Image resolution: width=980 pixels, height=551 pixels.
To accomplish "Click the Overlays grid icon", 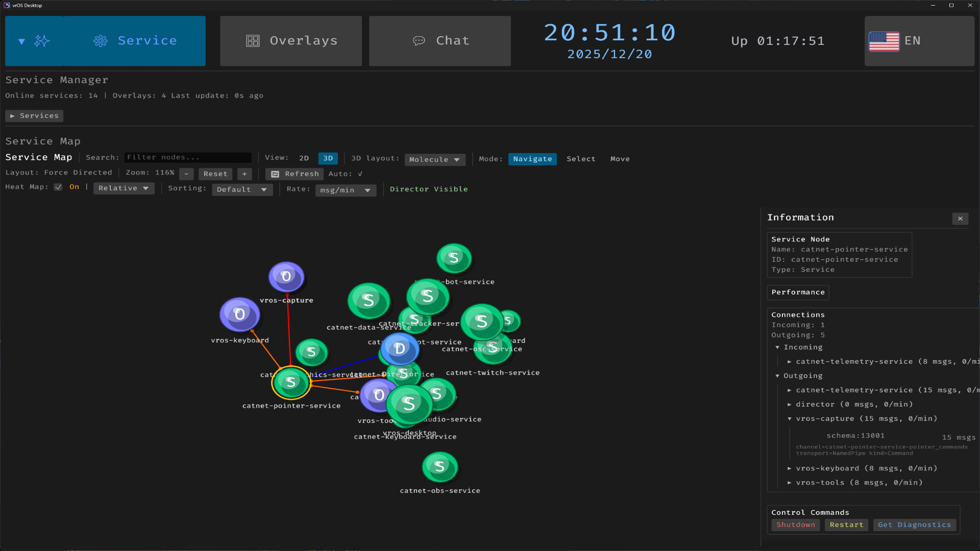I will coord(253,40).
